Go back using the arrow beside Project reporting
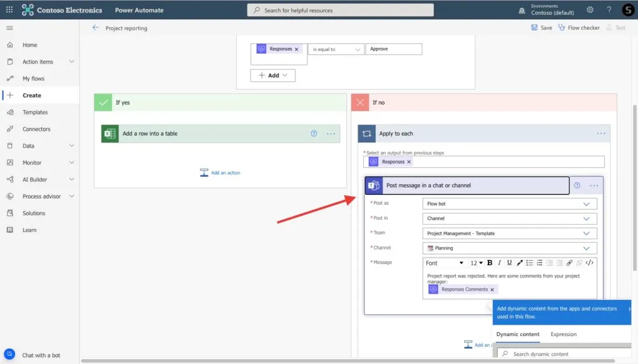The height and width of the screenshot is (364, 638). pos(95,27)
